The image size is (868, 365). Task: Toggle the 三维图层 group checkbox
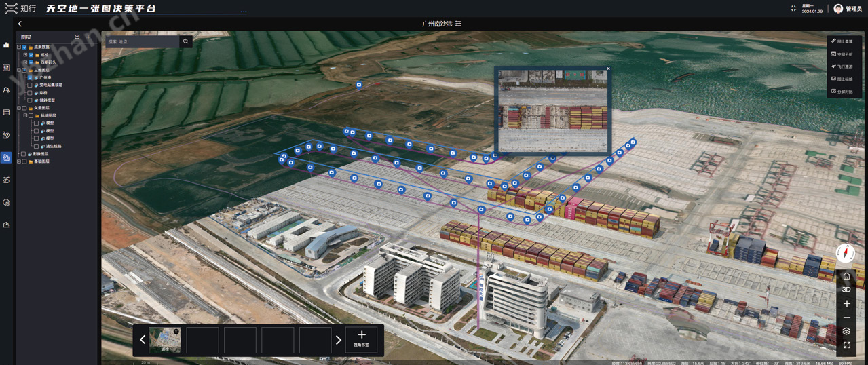click(x=24, y=70)
